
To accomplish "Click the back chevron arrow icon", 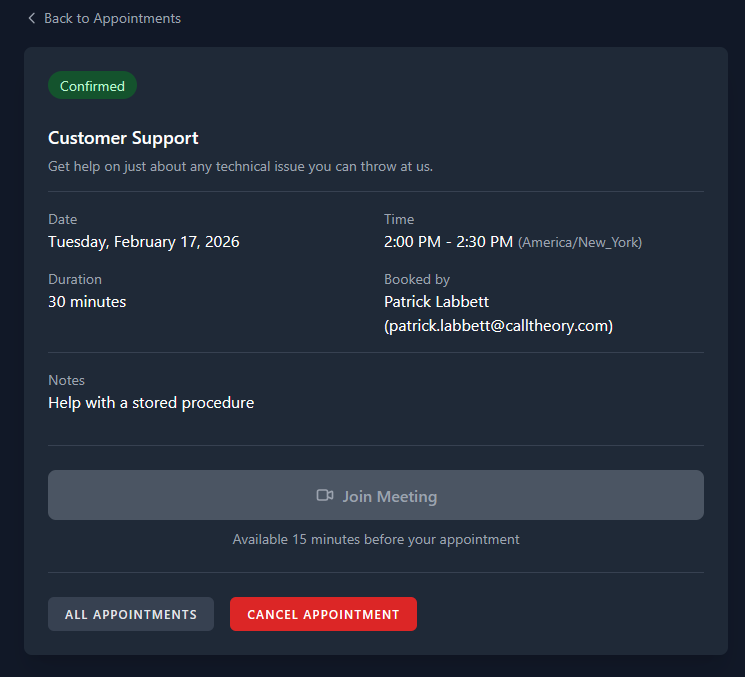I will click(x=32, y=19).
